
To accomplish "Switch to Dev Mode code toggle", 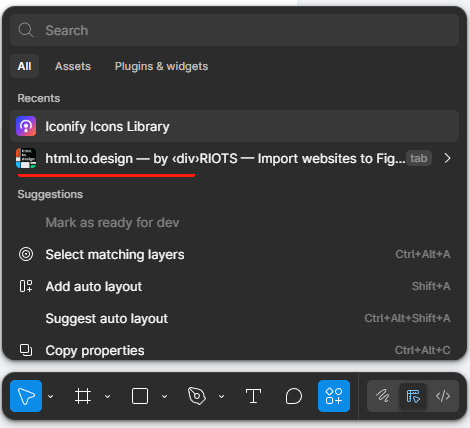I will [443, 396].
